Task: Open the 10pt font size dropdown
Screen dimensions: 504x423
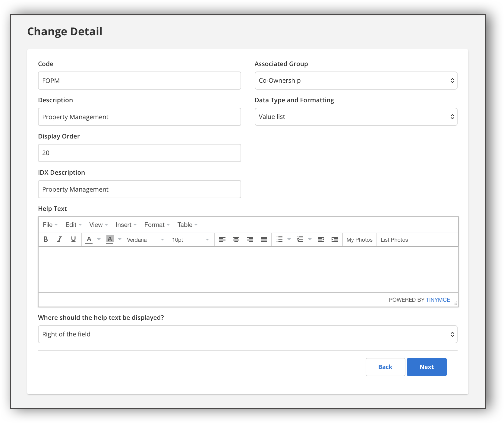Action: point(191,240)
